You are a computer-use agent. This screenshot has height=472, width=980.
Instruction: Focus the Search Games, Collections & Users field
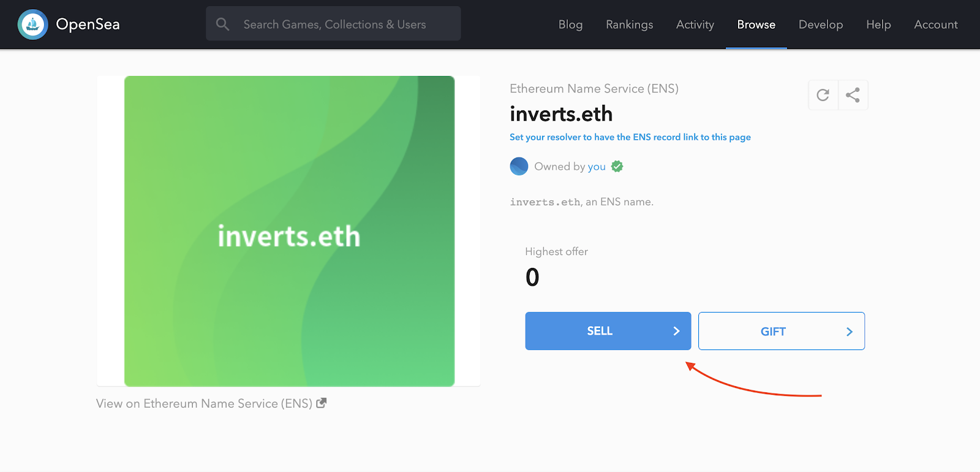tap(333, 24)
